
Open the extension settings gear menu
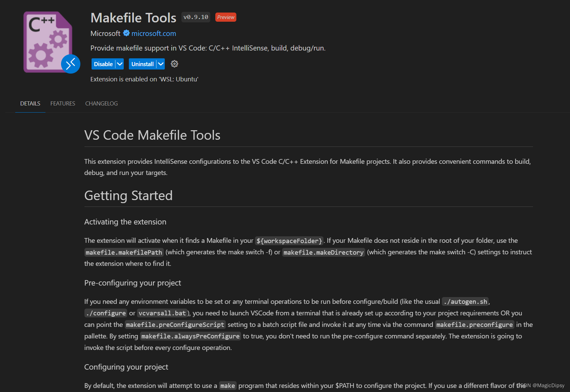coord(174,64)
